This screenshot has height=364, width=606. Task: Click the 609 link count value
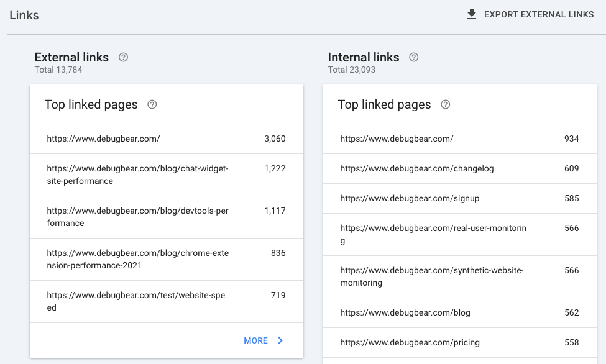pyautogui.click(x=572, y=168)
